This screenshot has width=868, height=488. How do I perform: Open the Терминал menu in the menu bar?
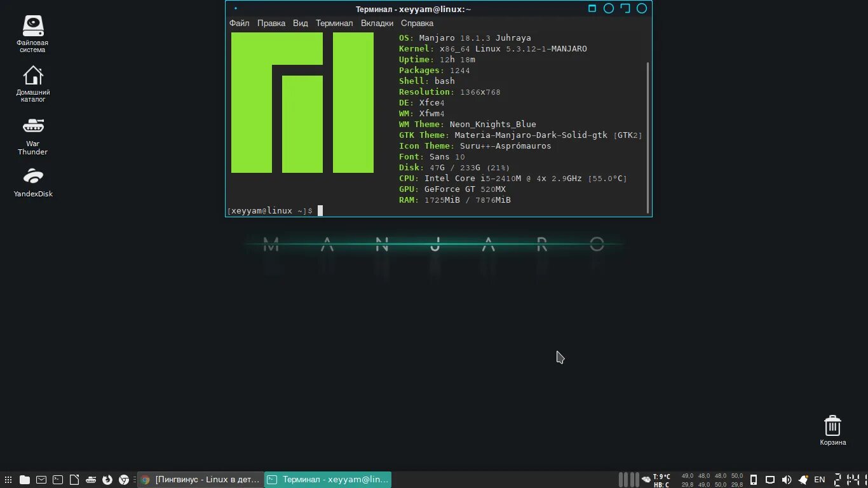(x=334, y=23)
